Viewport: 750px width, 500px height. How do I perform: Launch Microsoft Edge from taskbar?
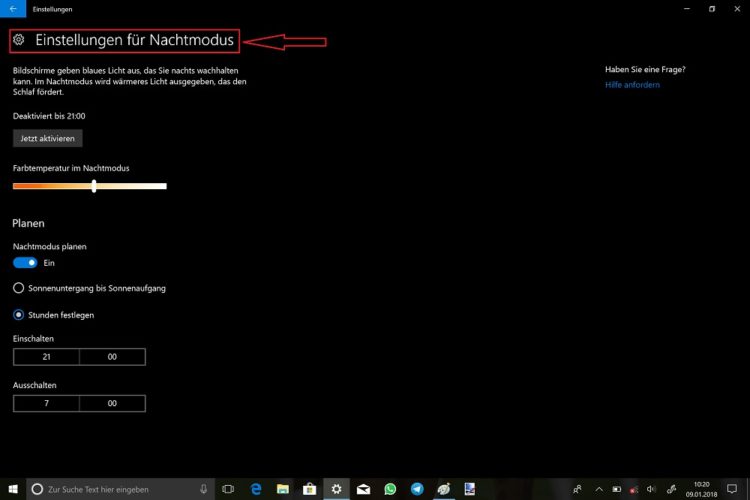(256, 489)
